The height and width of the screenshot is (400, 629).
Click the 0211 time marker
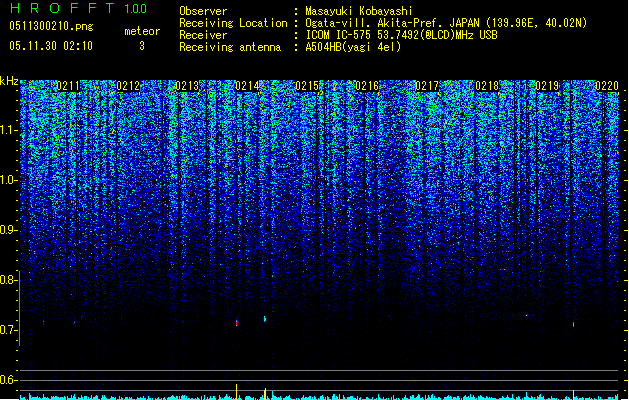(68, 86)
